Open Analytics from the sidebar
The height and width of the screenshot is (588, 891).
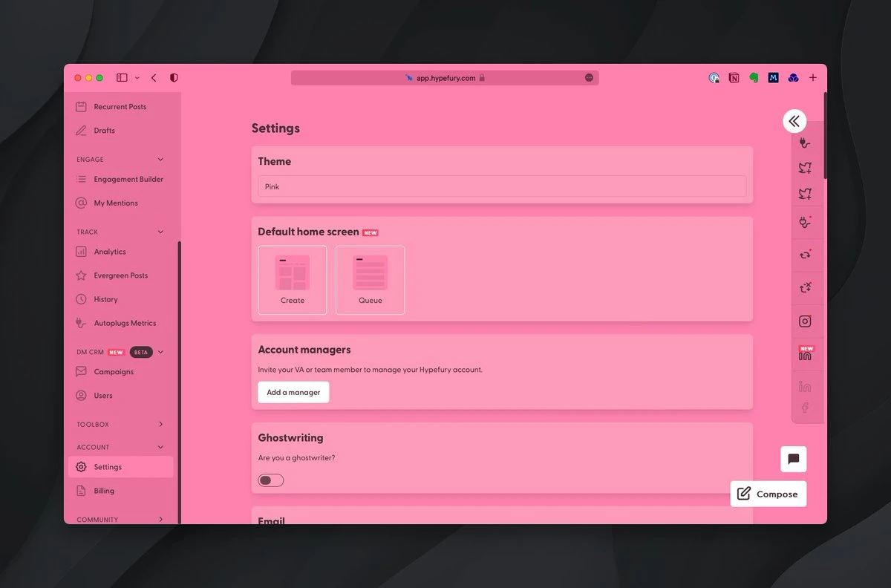109,252
